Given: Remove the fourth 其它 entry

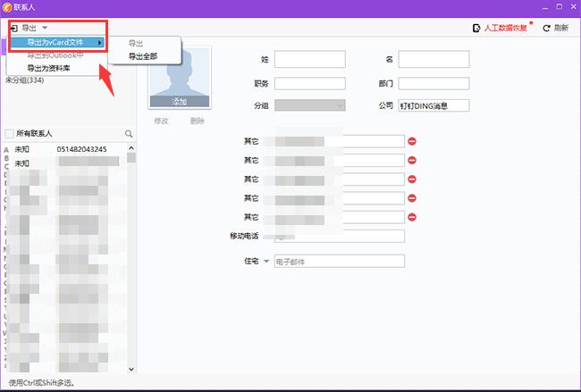Looking at the screenshot, I should click(x=412, y=198).
